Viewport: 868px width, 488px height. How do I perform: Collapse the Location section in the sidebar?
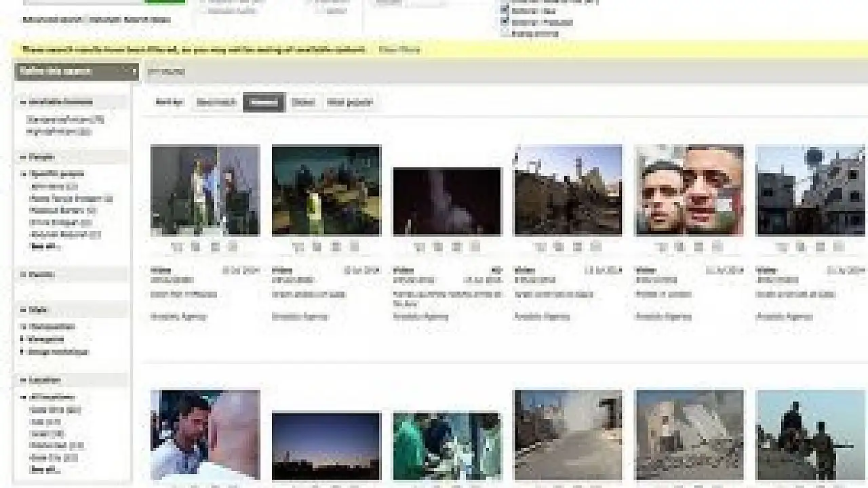23,380
